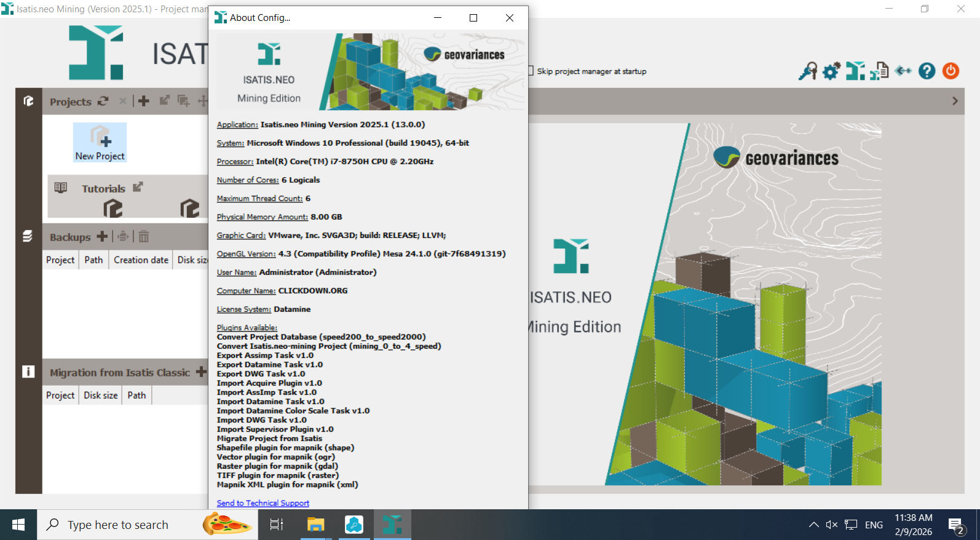Open Tutorials external arrow icon
This screenshot has height=540, width=980.
coord(138,186)
